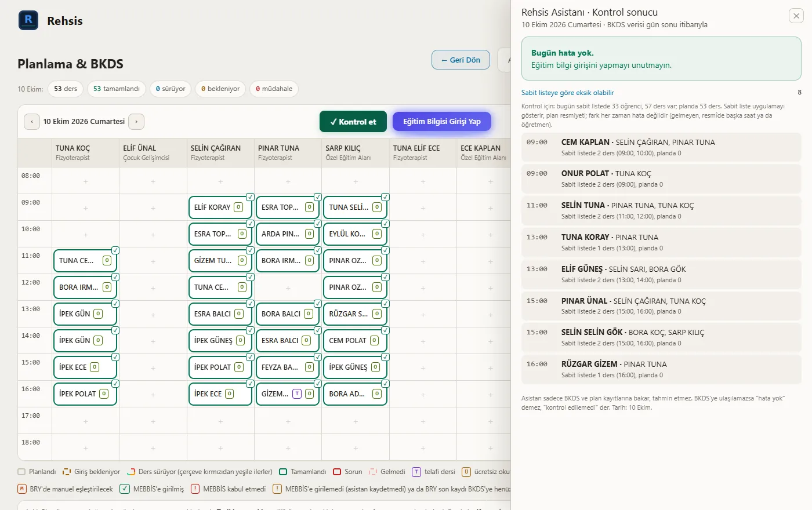This screenshot has width=812, height=510.
Task: Click the 53 tamamlandı status pill
Action: tap(117, 89)
